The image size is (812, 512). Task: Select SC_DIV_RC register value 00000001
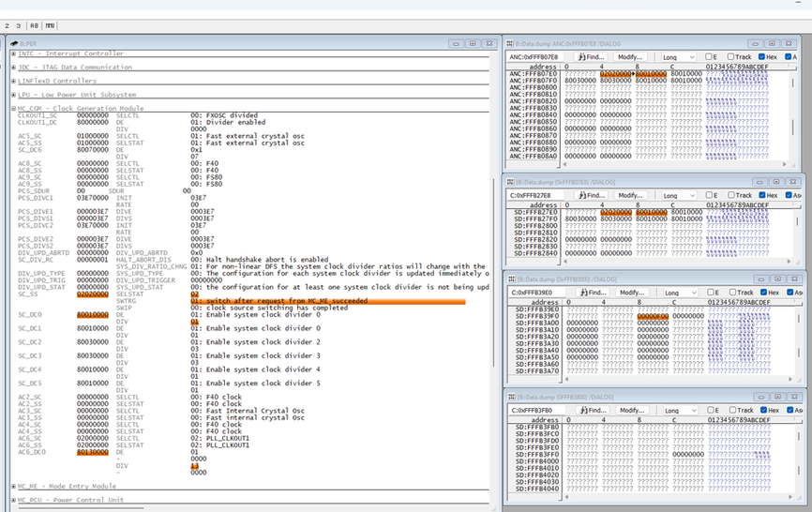coord(93,260)
